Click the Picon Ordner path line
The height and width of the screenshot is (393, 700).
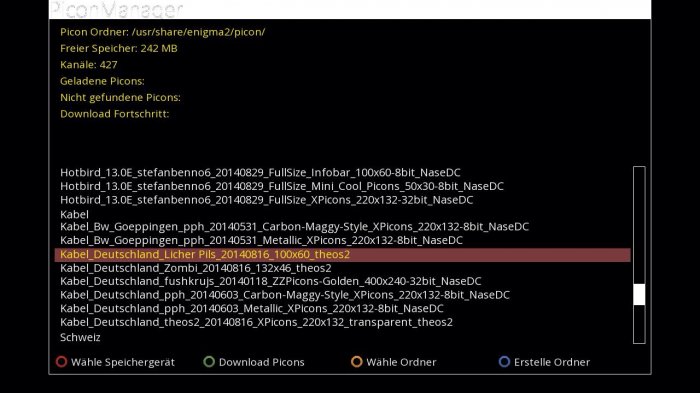point(162,32)
